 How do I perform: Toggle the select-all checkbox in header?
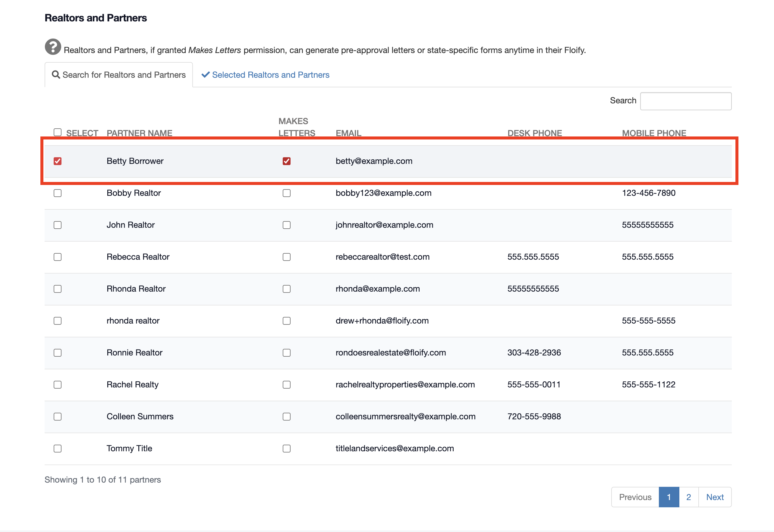tap(57, 132)
